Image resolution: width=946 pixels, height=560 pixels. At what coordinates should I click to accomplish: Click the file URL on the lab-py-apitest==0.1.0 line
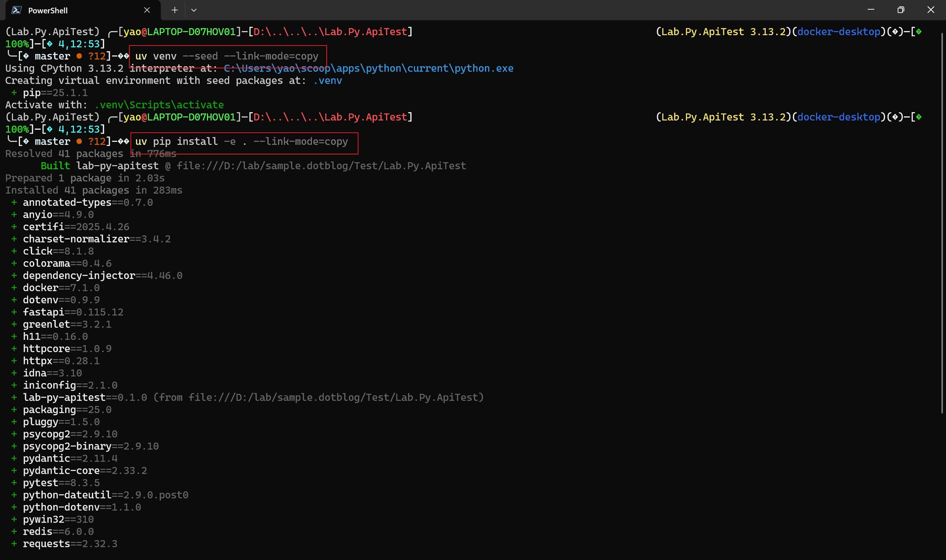click(x=335, y=397)
